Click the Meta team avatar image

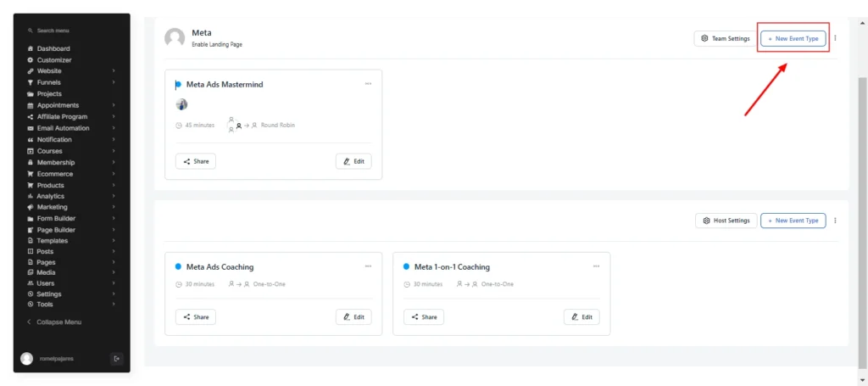click(175, 37)
